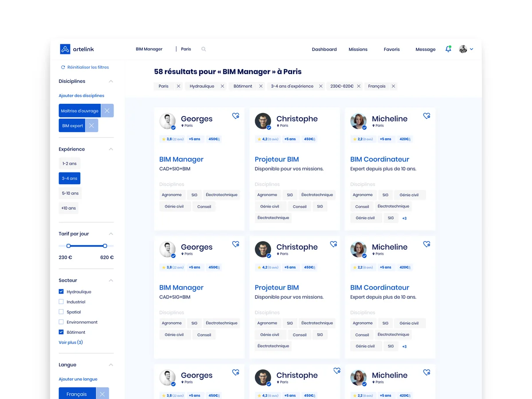This screenshot has width=532, height=399.
Task: Show +3 more disciplines for second-row Micheline
Action: point(404,346)
